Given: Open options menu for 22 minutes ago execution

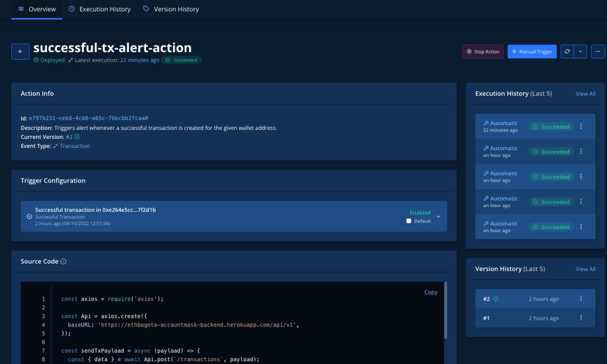Looking at the screenshot, I should [x=581, y=127].
